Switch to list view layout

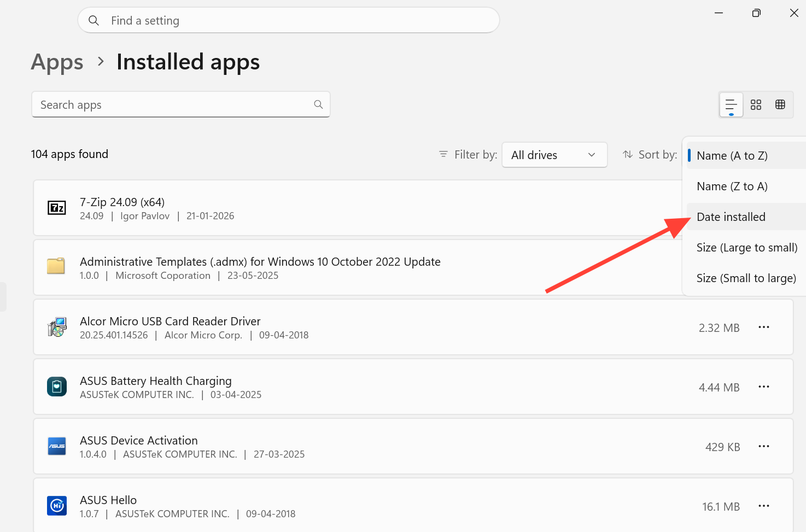pos(731,104)
